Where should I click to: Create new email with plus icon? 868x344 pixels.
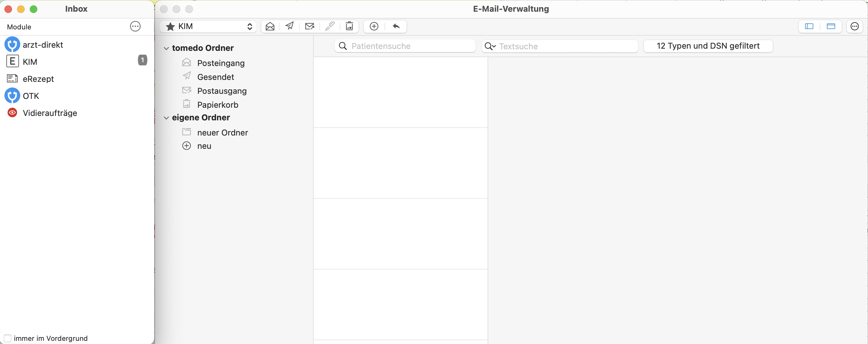[x=374, y=26]
